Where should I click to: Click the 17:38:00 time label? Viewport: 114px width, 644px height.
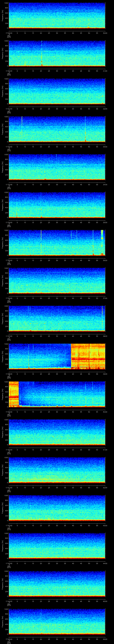[9, 374]
